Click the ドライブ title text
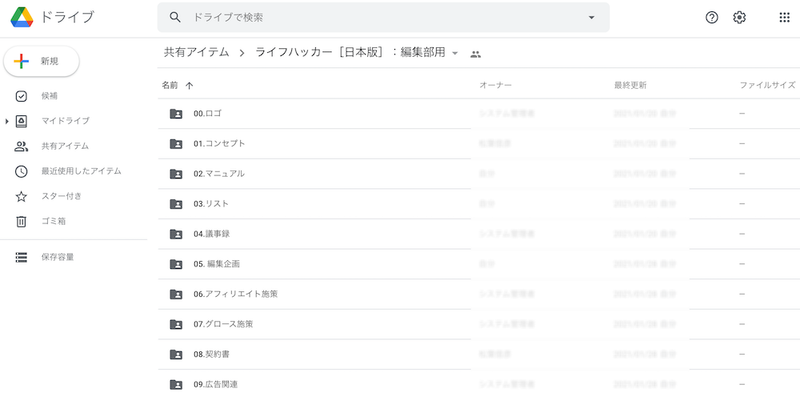 [x=67, y=17]
